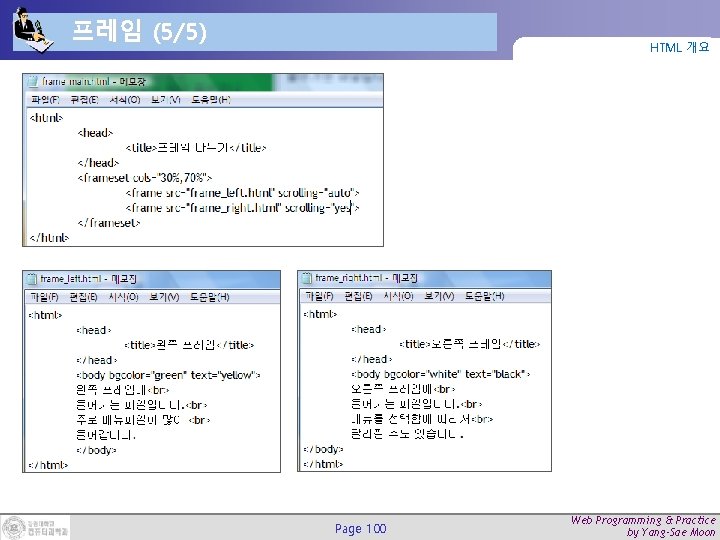Click the HTML 개요 section label
Viewport: 720px width, 540px height.
680,47
